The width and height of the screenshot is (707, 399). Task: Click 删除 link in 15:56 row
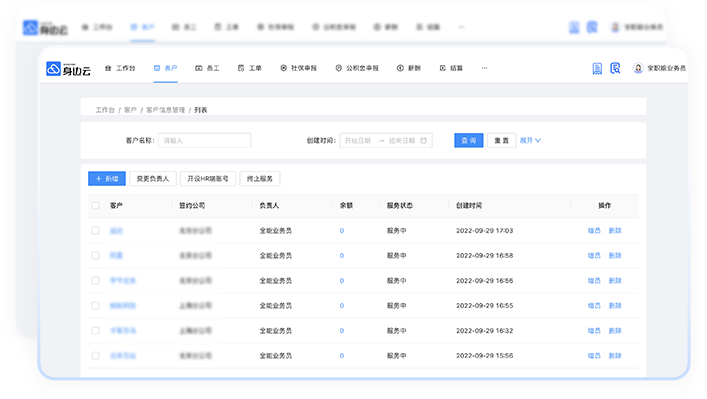coord(615,356)
